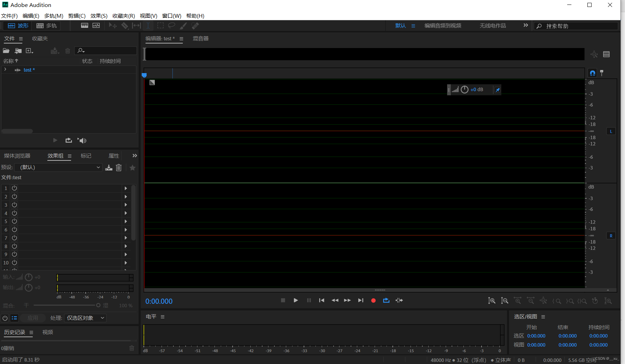Select the Marquee Selection tool

[x=161, y=26]
